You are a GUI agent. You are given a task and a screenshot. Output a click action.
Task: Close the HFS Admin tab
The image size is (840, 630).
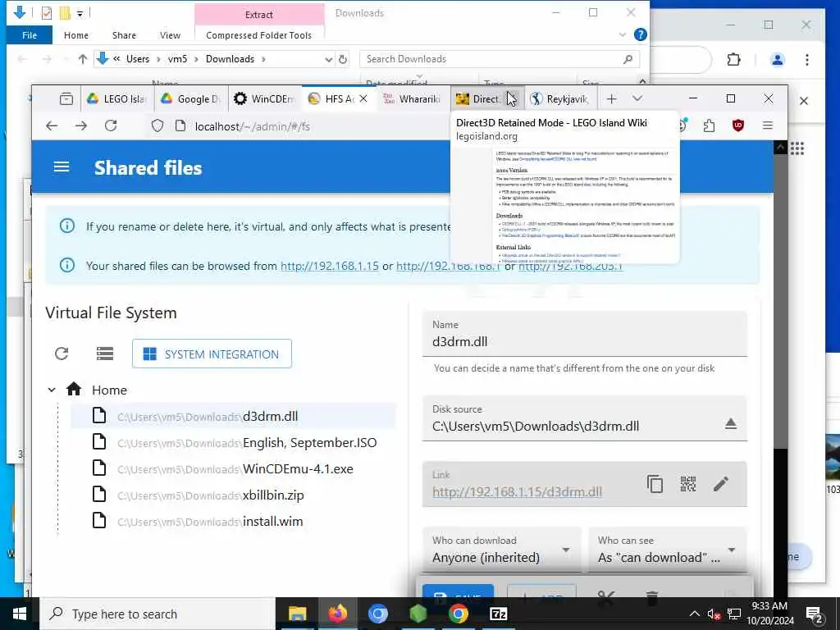[363, 98]
